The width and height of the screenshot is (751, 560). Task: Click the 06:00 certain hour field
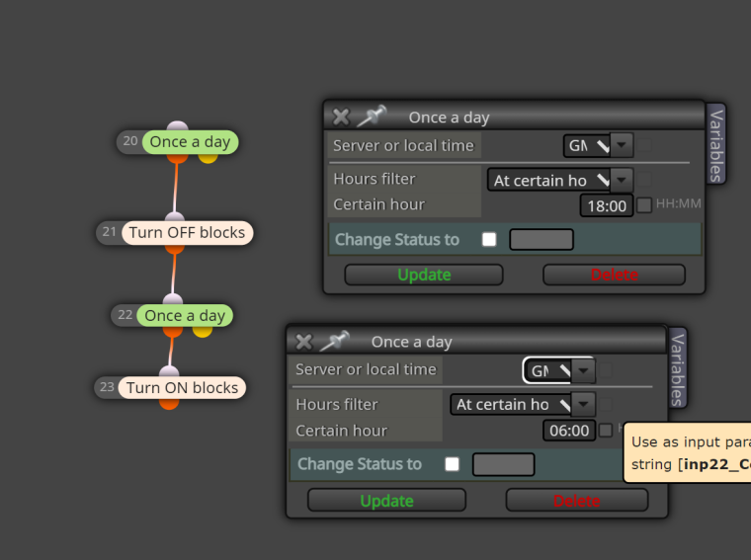click(569, 431)
